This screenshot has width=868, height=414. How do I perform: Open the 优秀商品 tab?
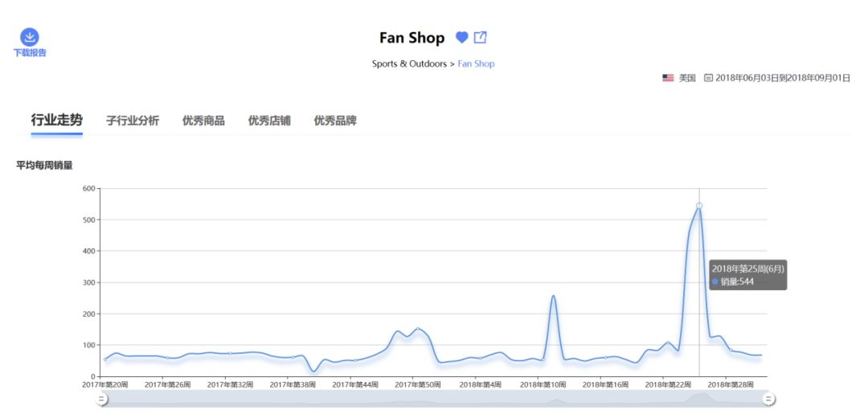203,121
